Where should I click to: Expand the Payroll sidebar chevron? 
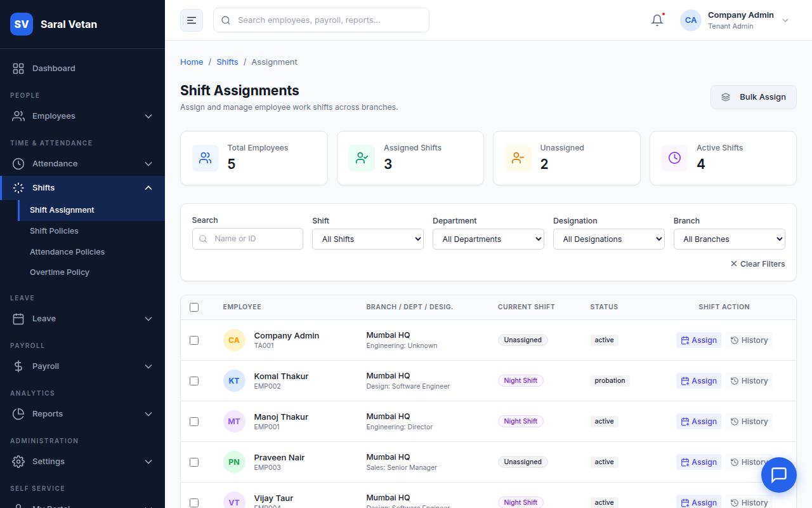pyautogui.click(x=148, y=366)
